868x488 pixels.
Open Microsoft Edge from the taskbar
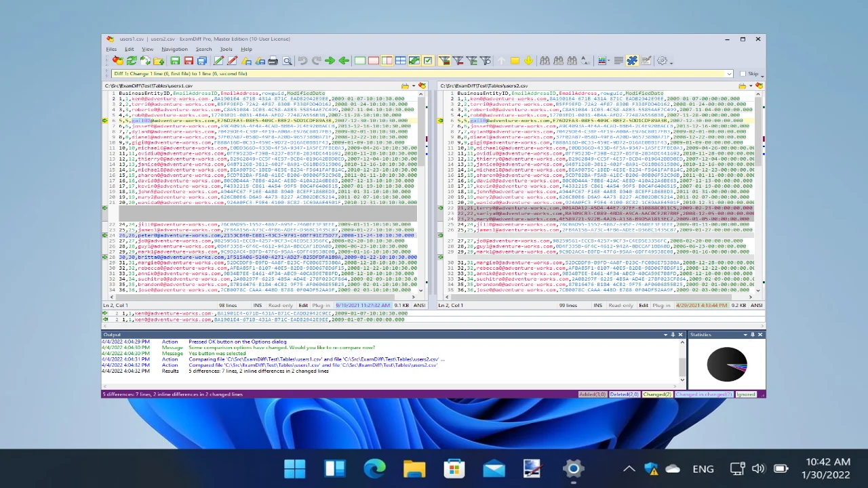pos(374,468)
